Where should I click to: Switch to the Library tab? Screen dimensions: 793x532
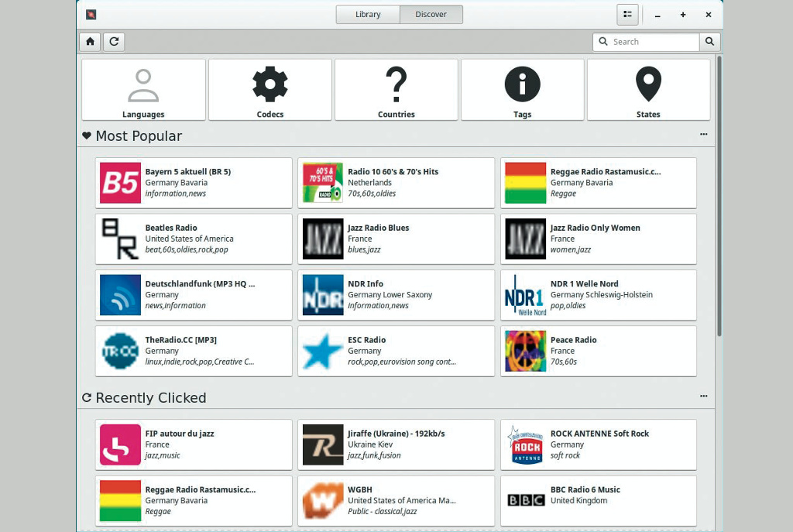(368, 14)
